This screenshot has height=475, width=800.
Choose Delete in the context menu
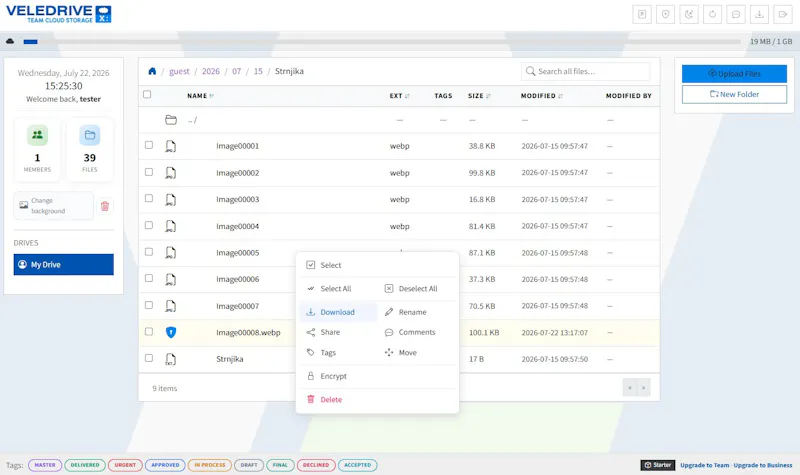[x=378, y=399]
